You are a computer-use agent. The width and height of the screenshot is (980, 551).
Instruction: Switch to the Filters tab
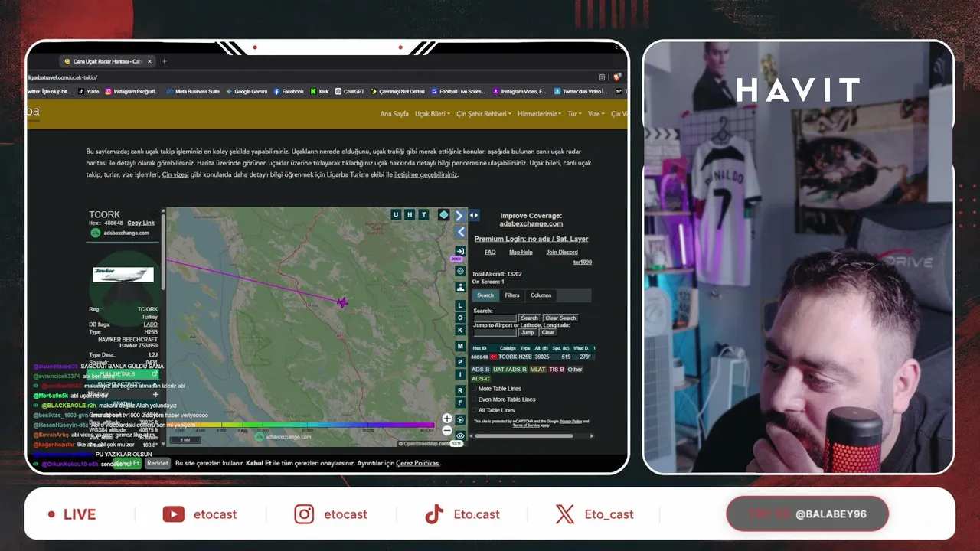click(512, 295)
